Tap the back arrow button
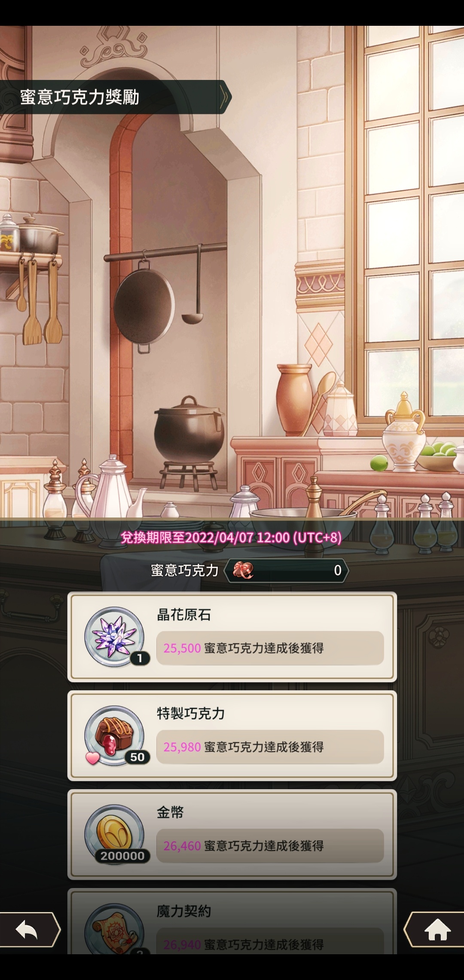 click(29, 929)
